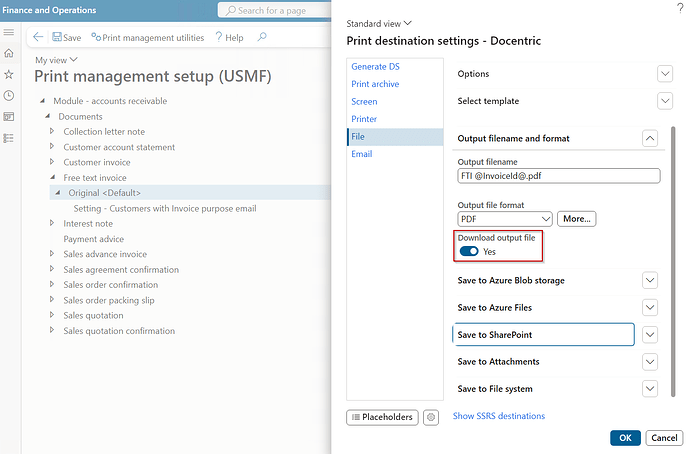Select Original <Default> tree row

(x=190, y=193)
